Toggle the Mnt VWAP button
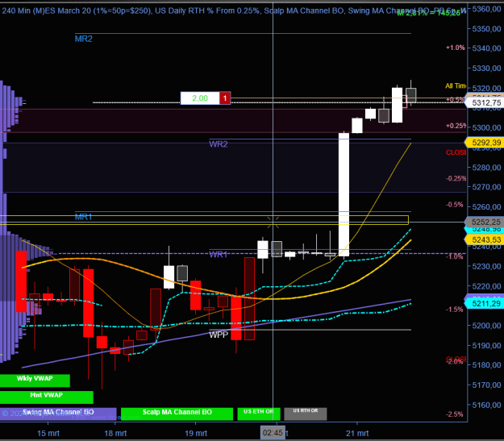 (x=47, y=397)
